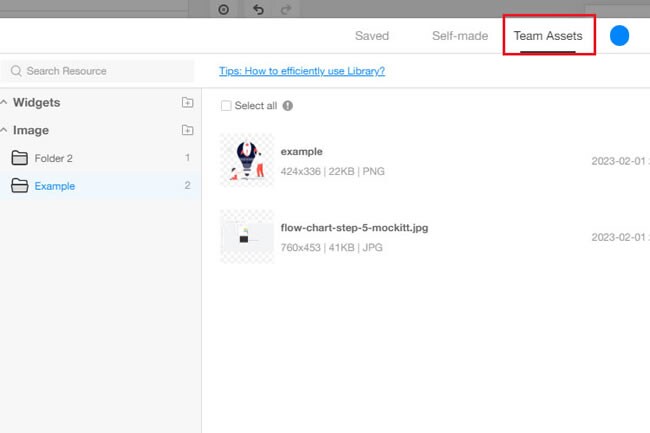Click the Folder 2 folder icon
Screen dimensions: 650x433
(x=19, y=158)
